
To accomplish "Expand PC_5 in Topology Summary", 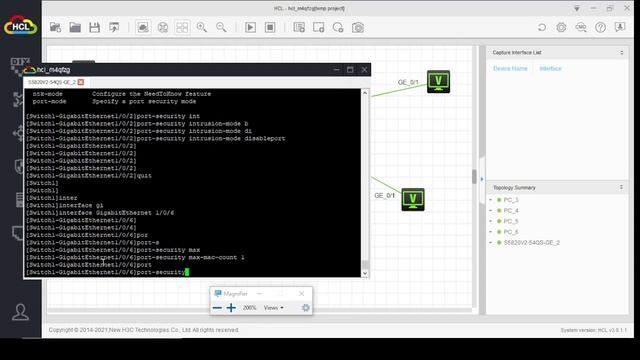I will coord(491,221).
